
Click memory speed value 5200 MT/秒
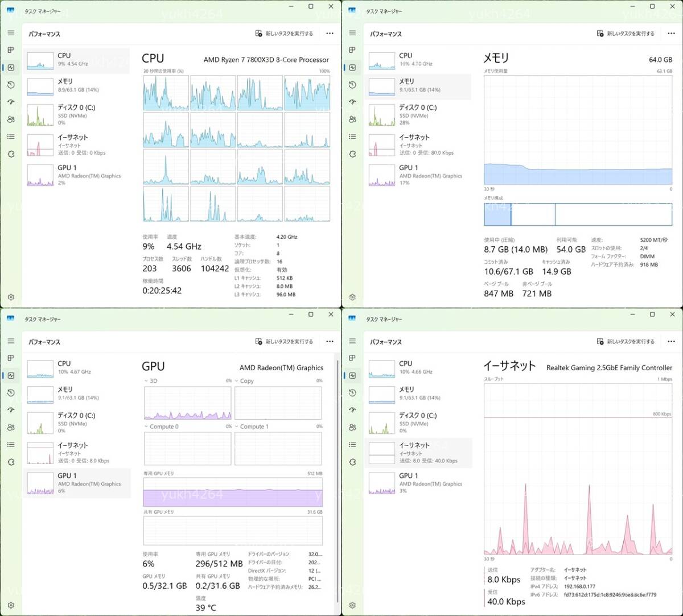coord(653,240)
